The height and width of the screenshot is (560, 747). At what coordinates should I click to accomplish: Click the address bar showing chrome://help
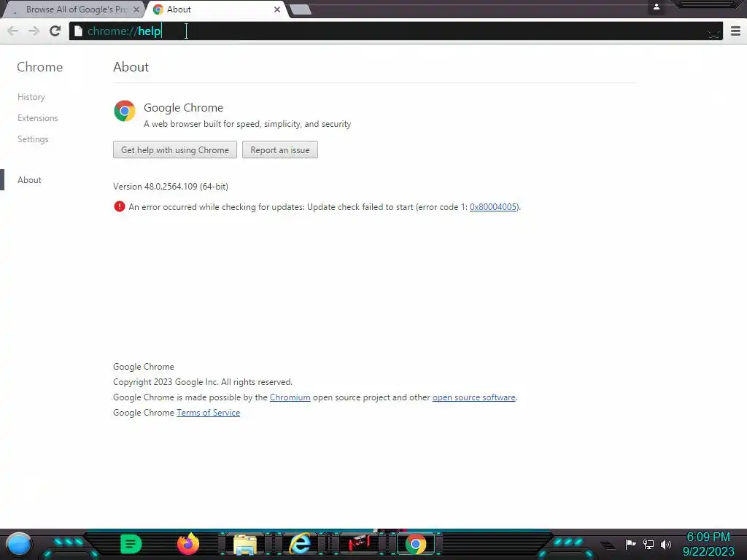click(x=395, y=31)
